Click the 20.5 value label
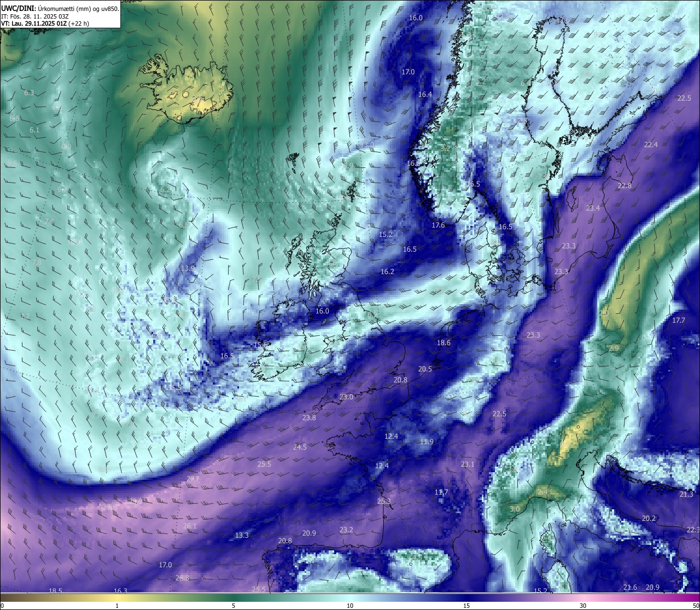This screenshot has width=700, height=610. [x=425, y=369]
